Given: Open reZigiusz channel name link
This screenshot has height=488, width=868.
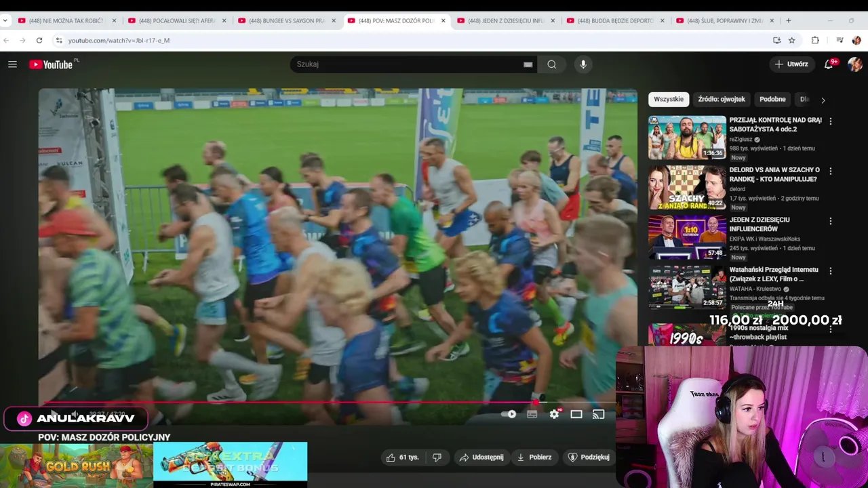Looking at the screenshot, I should 741,140.
